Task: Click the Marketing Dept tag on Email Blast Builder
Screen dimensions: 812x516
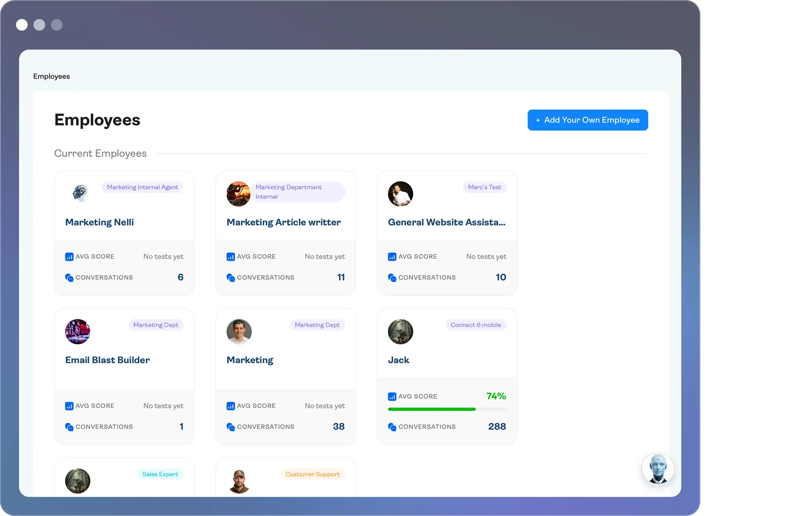Action: [x=156, y=325]
